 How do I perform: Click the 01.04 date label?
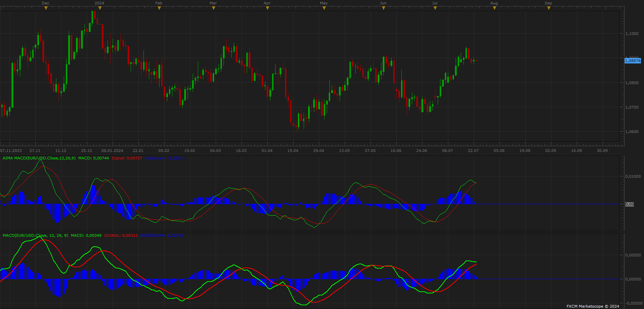[x=267, y=151]
